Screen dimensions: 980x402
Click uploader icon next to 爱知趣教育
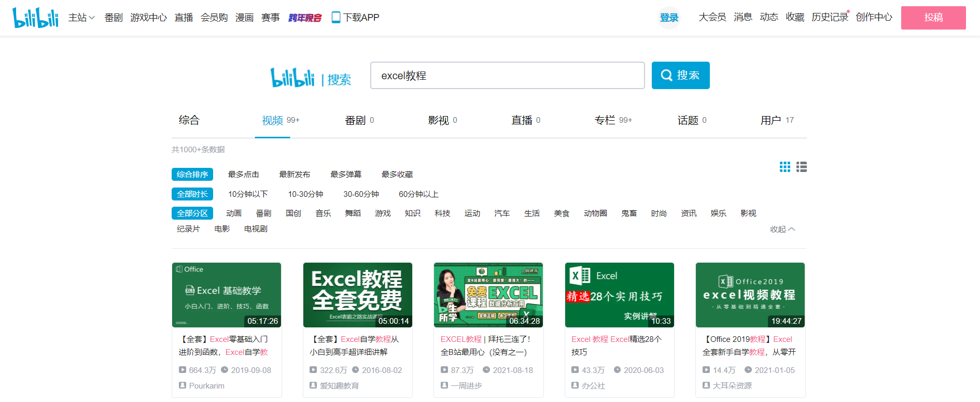(313, 385)
